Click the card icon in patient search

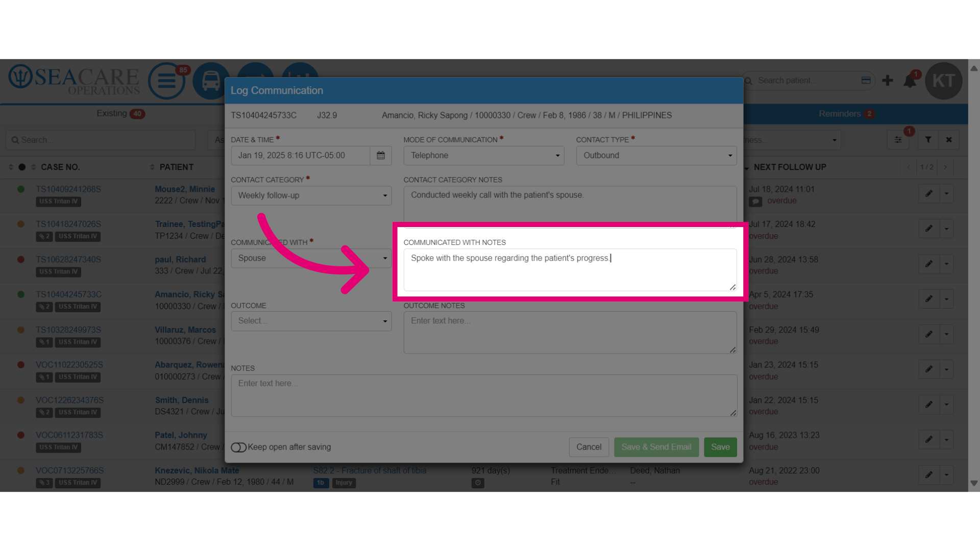click(x=866, y=81)
